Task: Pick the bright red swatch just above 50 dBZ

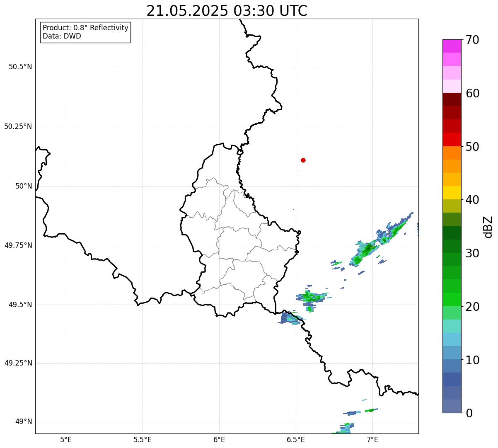Action: click(452, 140)
